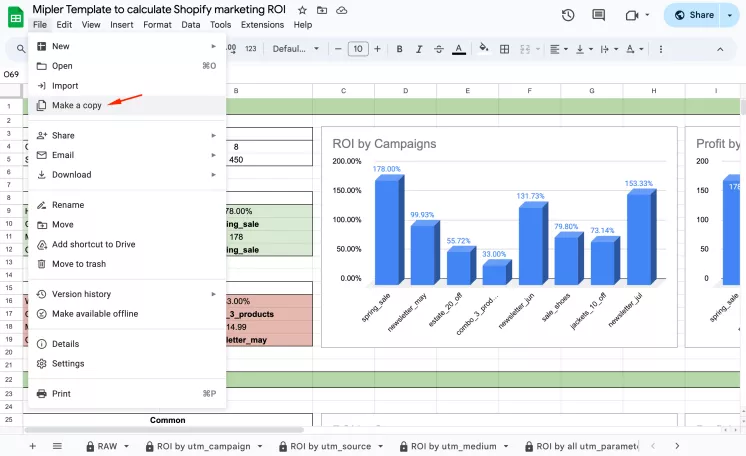Open the comments icon in header
The image size is (746, 456).
coord(600,15)
